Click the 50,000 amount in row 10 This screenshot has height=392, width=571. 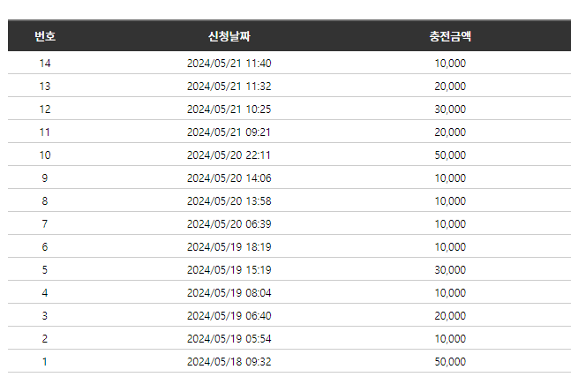(450, 155)
